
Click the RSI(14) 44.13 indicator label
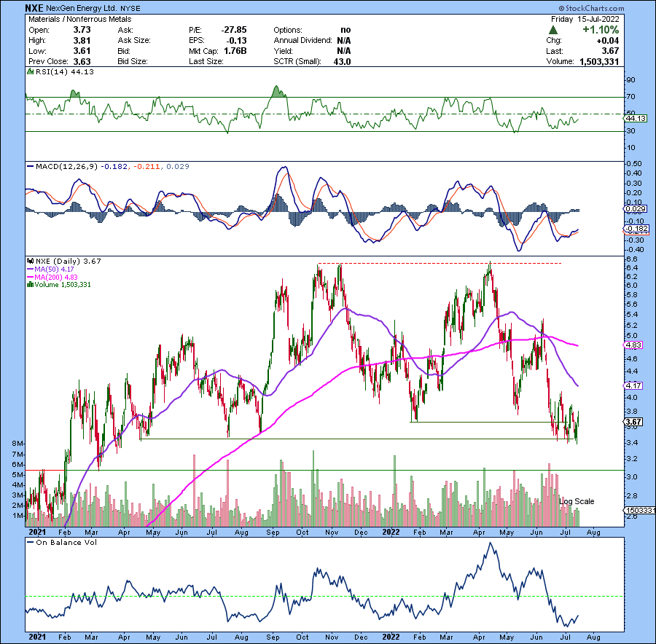(x=65, y=72)
